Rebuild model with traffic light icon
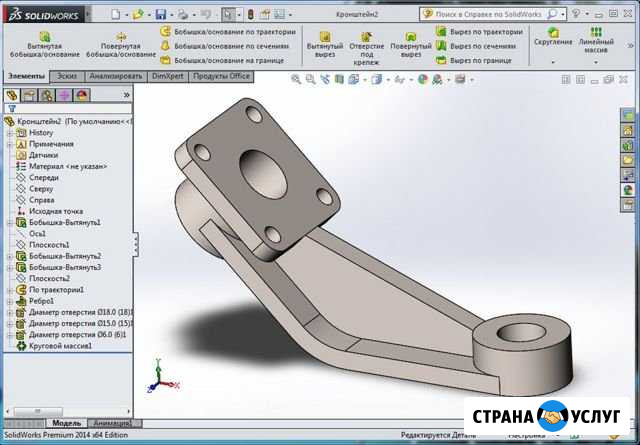Image resolution: width=640 pixels, height=445 pixels. click(x=251, y=15)
